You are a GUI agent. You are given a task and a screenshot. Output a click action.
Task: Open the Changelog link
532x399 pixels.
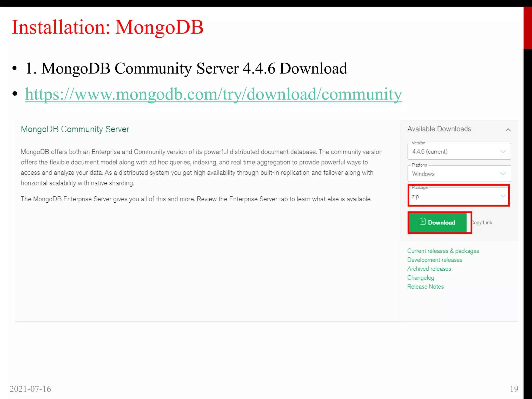421,278
